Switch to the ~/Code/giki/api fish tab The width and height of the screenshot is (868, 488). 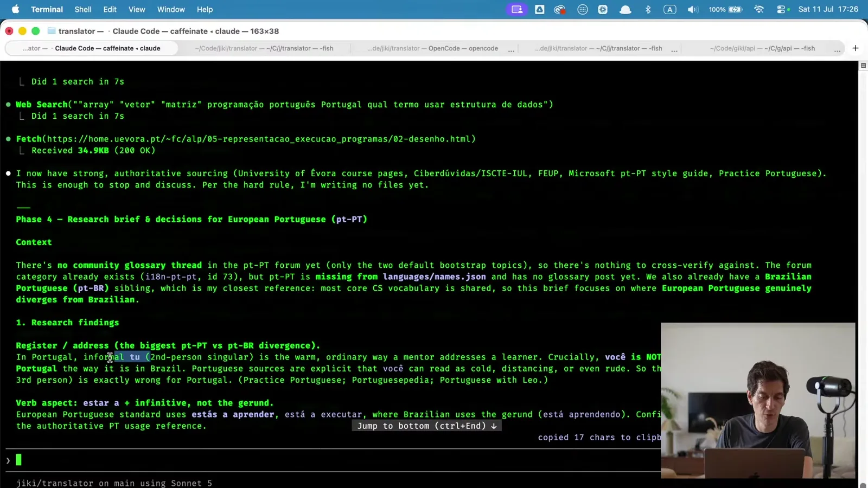tap(762, 48)
